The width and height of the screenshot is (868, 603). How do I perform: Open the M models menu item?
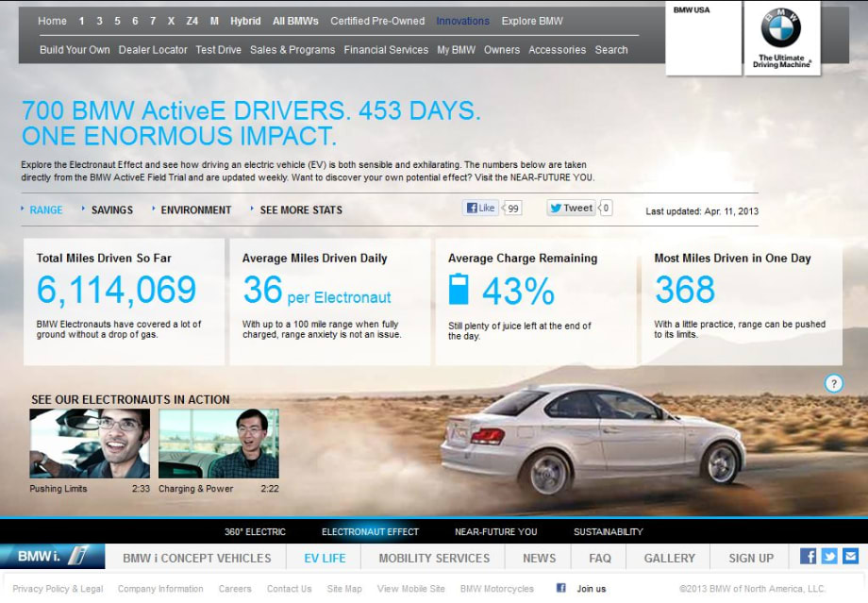[214, 21]
